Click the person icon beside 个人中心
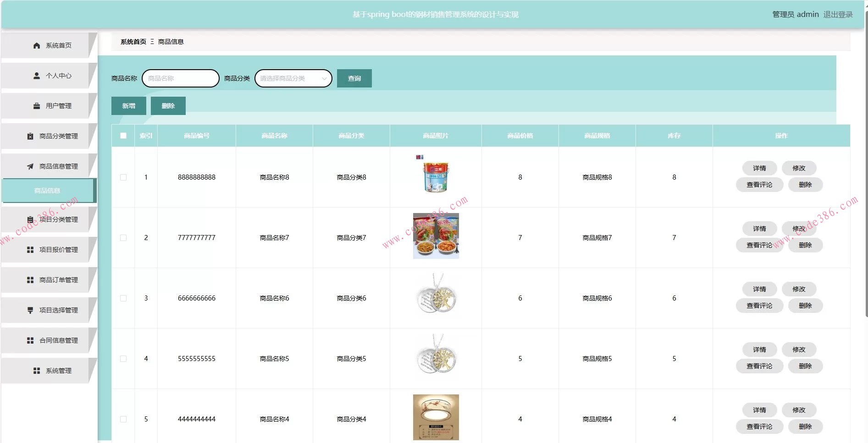Viewport: 868px width, 443px height. click(37, 76)
